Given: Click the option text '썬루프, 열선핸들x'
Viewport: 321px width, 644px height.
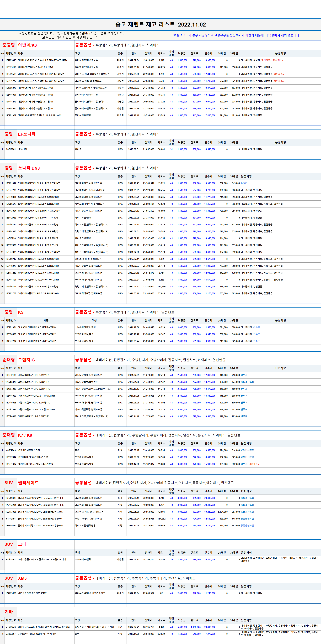Looking at the screenshot, I should pos(250,464).
